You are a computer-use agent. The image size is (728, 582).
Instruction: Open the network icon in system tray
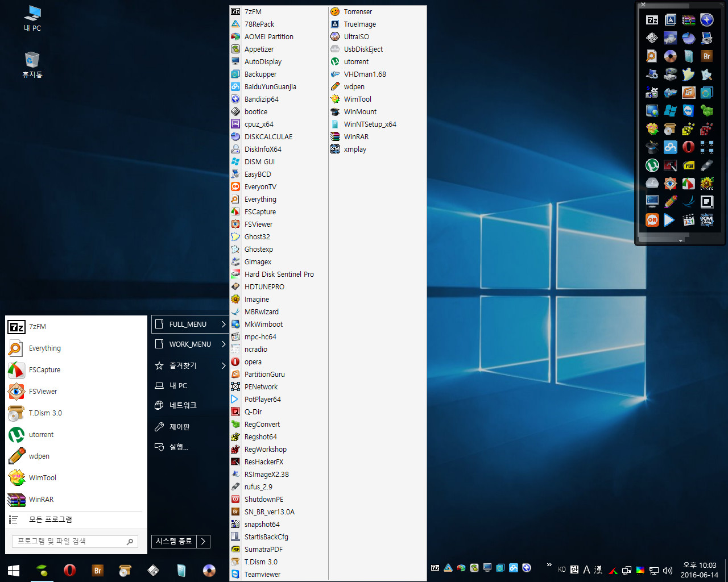point(654,569)
